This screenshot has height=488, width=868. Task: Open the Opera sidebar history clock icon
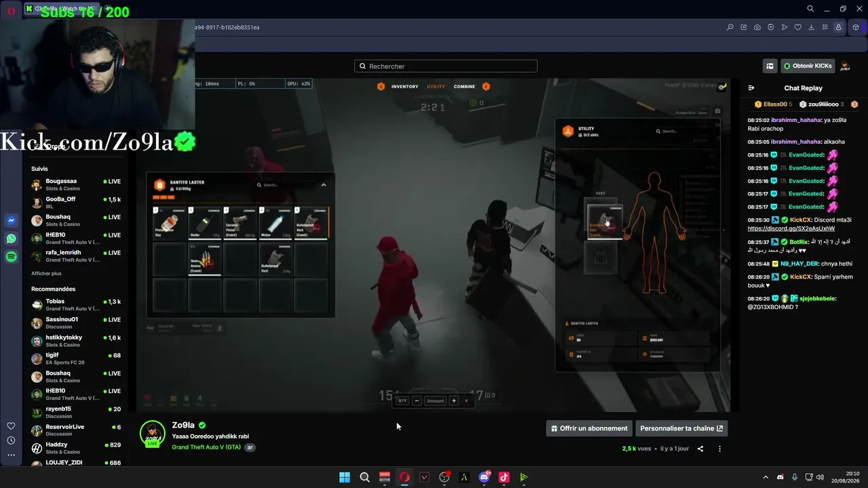click(11, 441)
